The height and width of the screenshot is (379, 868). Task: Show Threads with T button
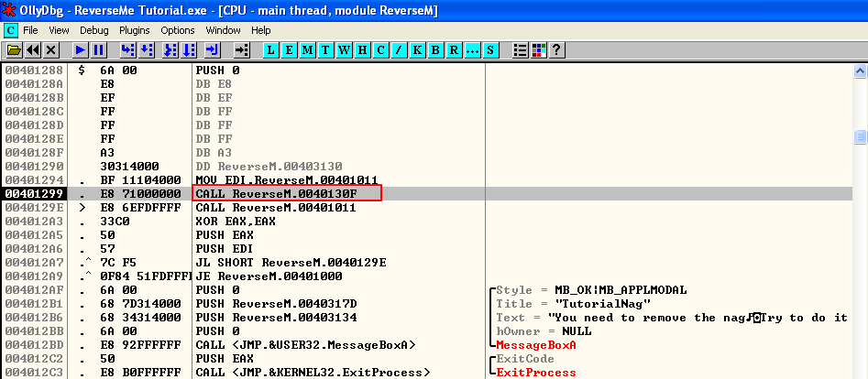325,50
